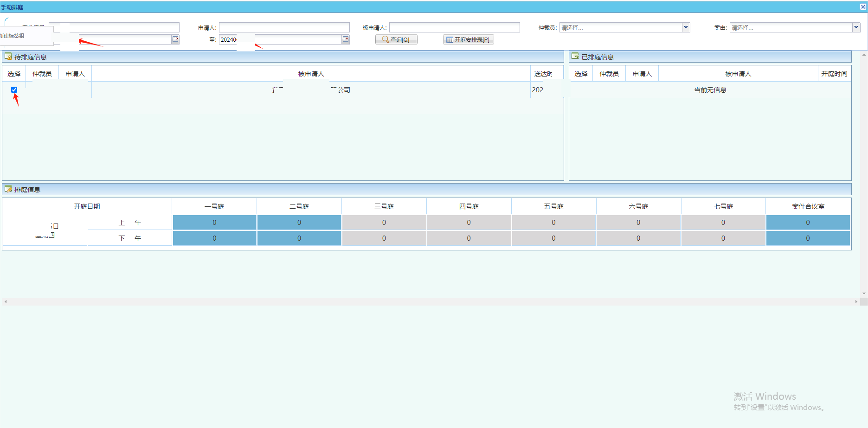868x428 pixels.
Task: Uncheck the pending case row checkbox
Action: click(14, 89)
